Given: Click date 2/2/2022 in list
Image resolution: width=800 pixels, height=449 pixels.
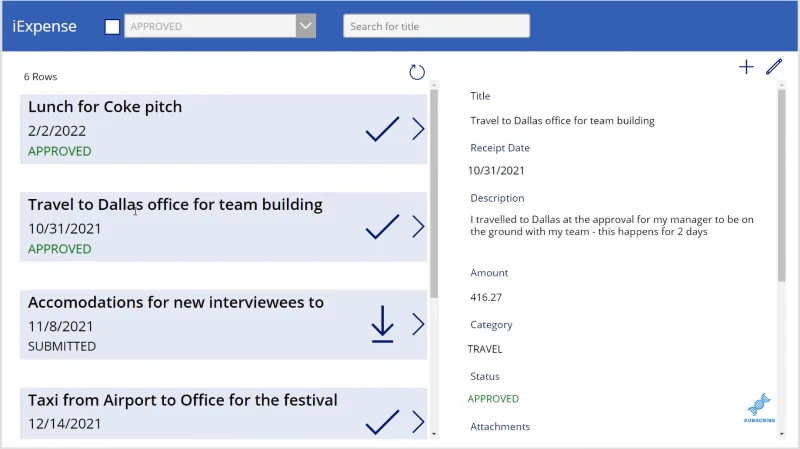Looking at the screenshot, I should pos(57,131).
